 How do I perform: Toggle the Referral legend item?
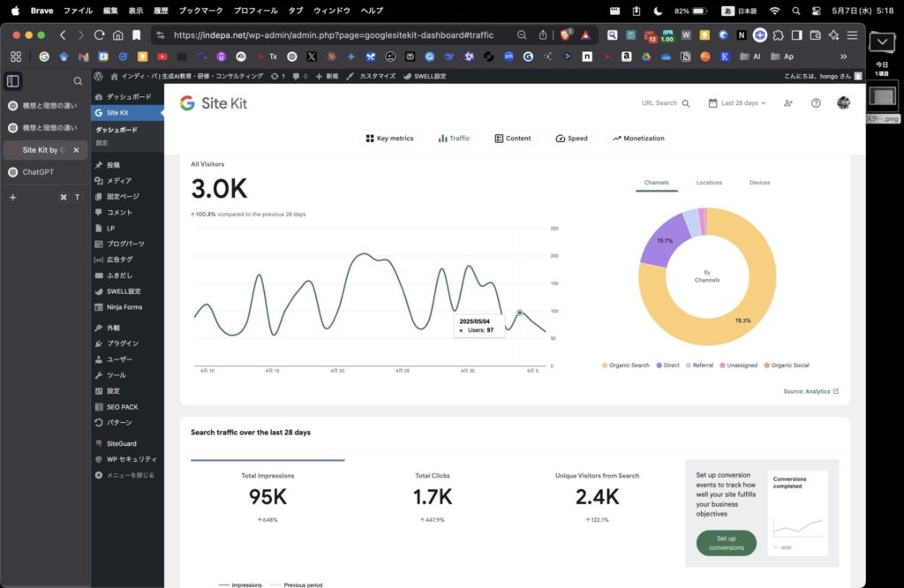click(x=702, y=366)
